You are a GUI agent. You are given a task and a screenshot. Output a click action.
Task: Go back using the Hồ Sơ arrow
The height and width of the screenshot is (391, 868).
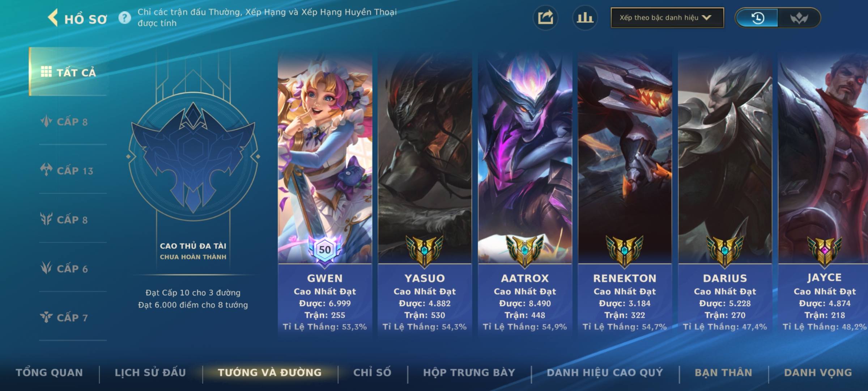(x=53, y=18)
